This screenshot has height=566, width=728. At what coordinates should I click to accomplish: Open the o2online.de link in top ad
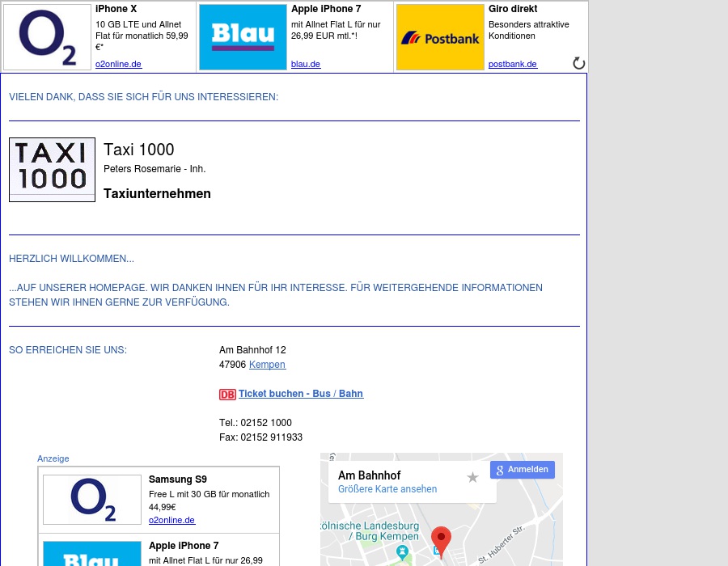coord(118,65)
